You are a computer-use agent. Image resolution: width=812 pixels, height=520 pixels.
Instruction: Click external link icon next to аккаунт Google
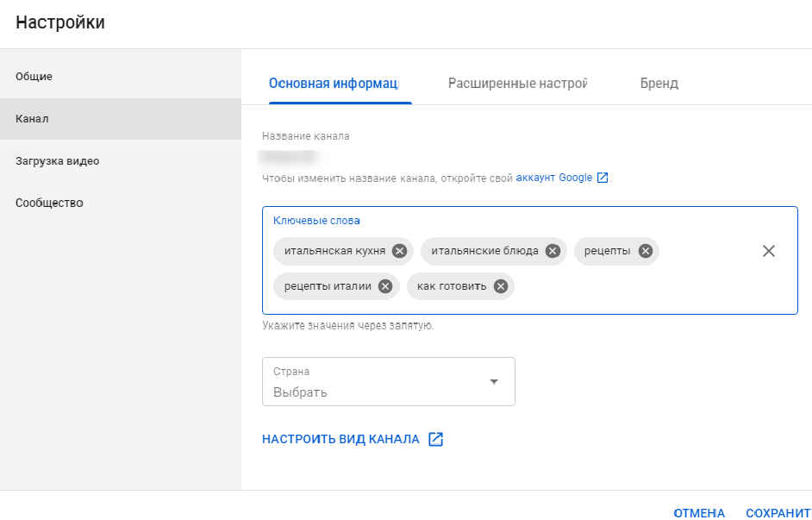click(x=603, y=178)
